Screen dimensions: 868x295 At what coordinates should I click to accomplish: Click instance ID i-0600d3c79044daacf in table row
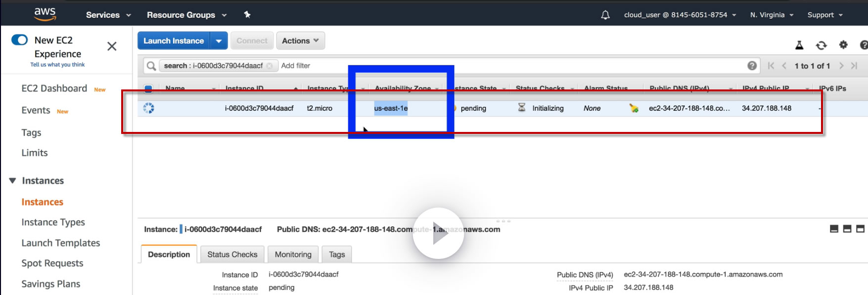(259, 108)
